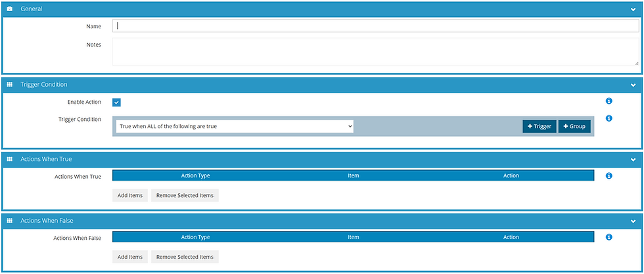Viewport: 644px width, 274px height.
Task: Click Remove Selected Items under Actions When False
Action: [x=185, y=257]
